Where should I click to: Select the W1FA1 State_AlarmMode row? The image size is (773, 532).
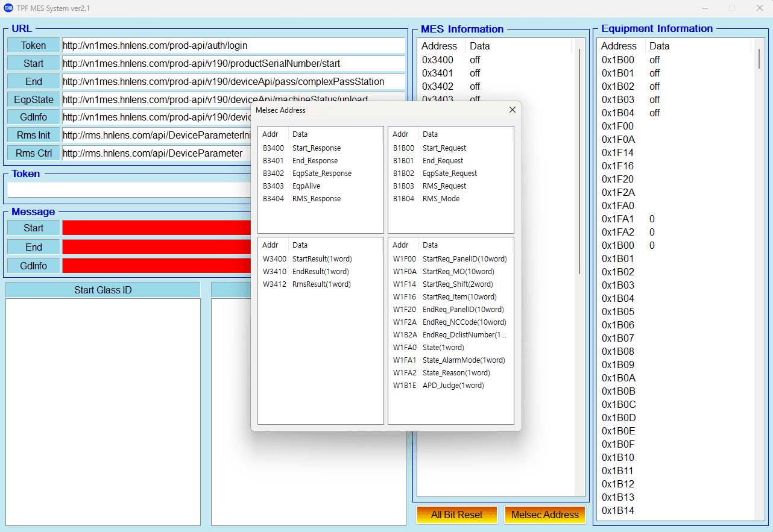pyautogui.click(x=449, y=360)
